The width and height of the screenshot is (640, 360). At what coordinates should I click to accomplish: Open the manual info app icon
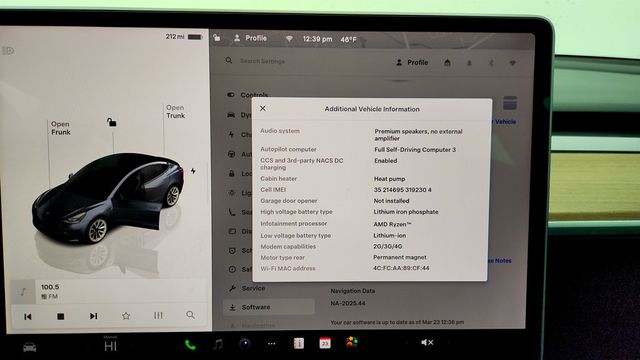(x=298, y=343)
